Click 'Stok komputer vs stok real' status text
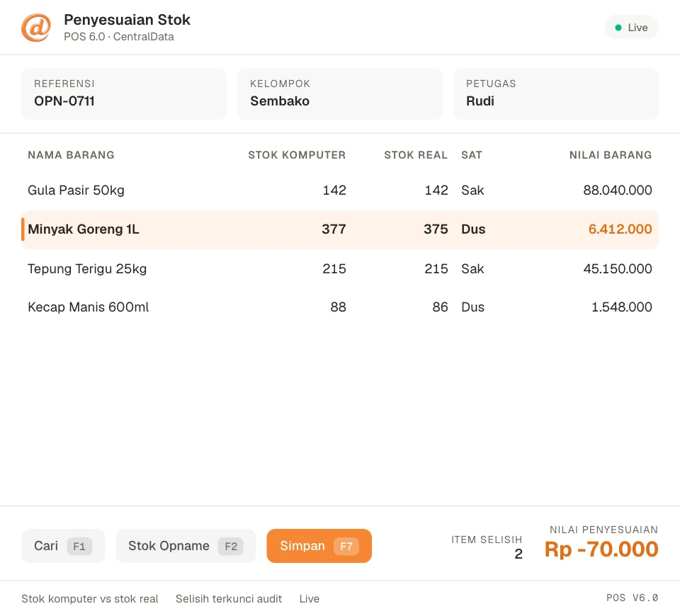 click(90, 599)
